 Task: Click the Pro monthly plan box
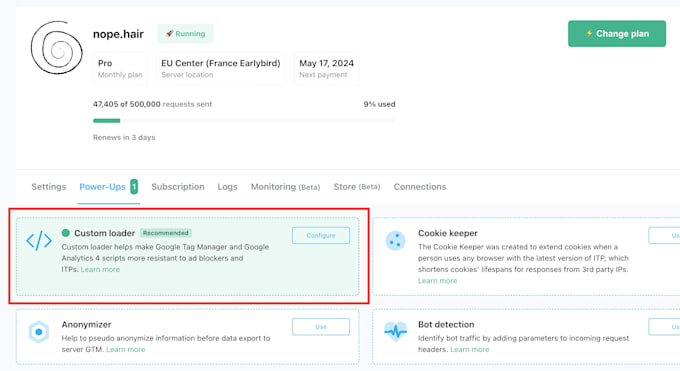pyautogui.click(x=120, y=69)
